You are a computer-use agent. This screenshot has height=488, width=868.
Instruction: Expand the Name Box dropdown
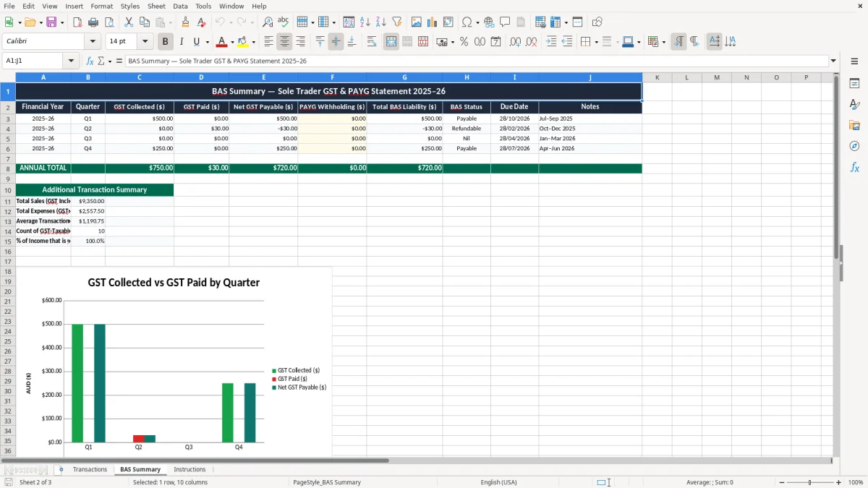[x=71, y=61]
